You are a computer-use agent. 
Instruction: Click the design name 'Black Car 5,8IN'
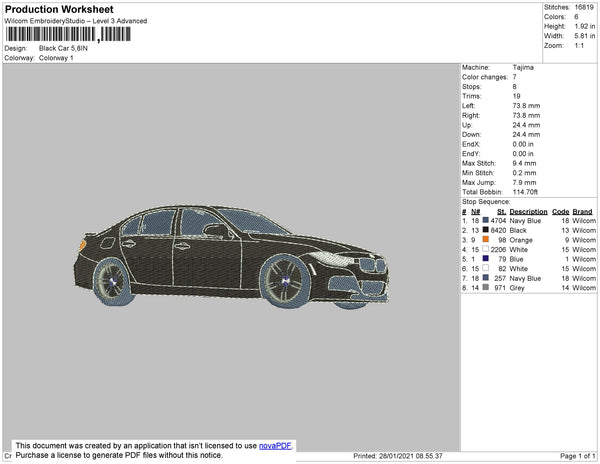point(63,48)
